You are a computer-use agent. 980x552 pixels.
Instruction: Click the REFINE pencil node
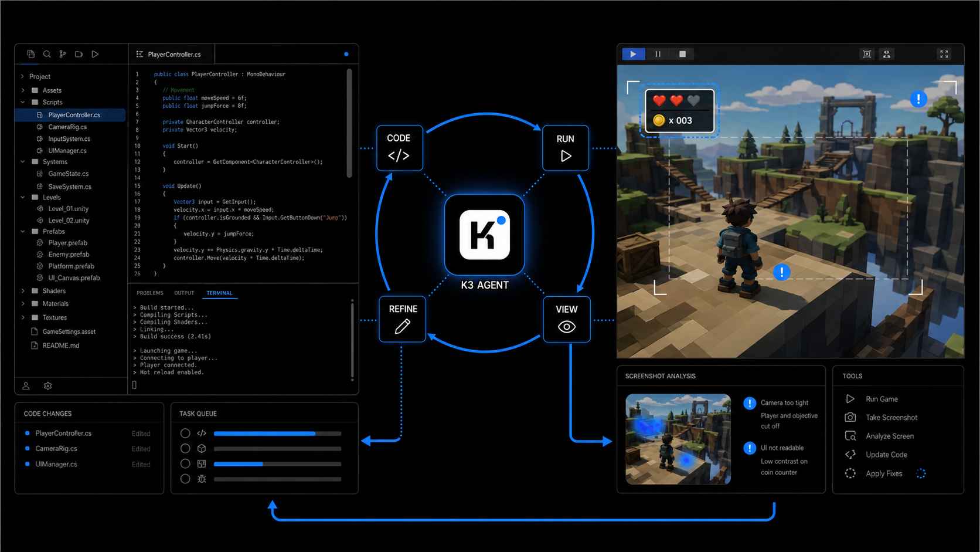tap(403, 319)
